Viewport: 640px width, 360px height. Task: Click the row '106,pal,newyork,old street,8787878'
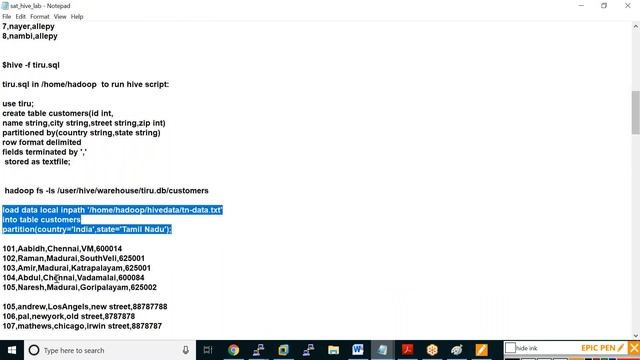[69, 316]
